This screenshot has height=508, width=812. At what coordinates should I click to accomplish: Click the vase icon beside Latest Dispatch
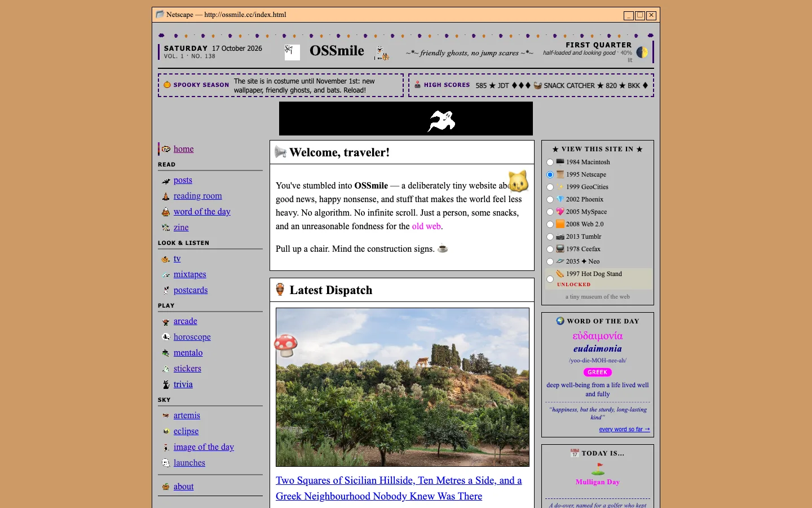click(280, 290)
